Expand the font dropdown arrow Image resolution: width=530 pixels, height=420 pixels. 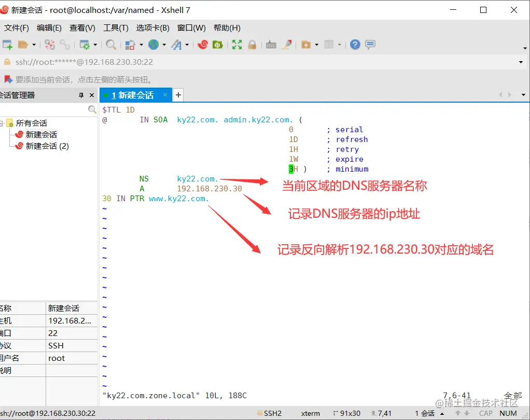pyautogui.click(x=187, y=45)
